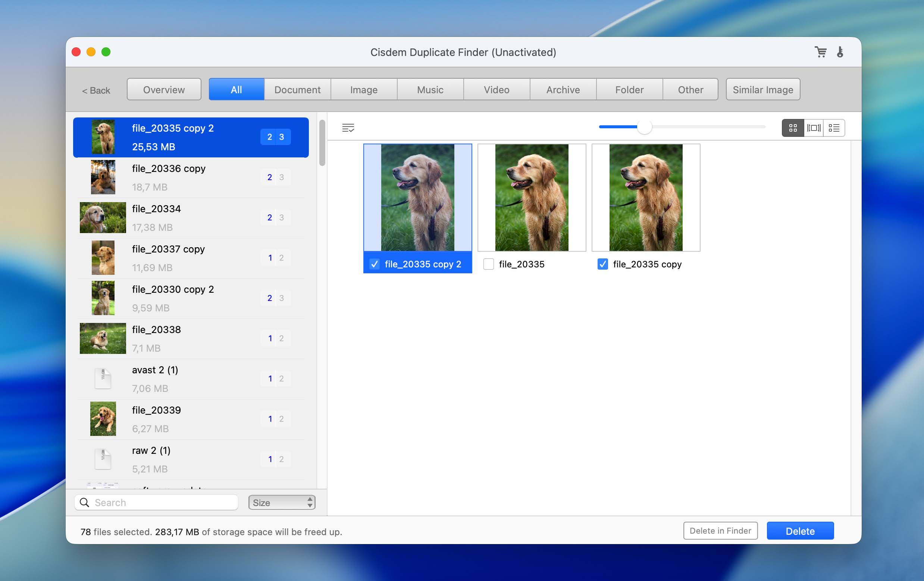Select file_20339 group row
The height and width of the screenshot is (581, 924).
191,419
